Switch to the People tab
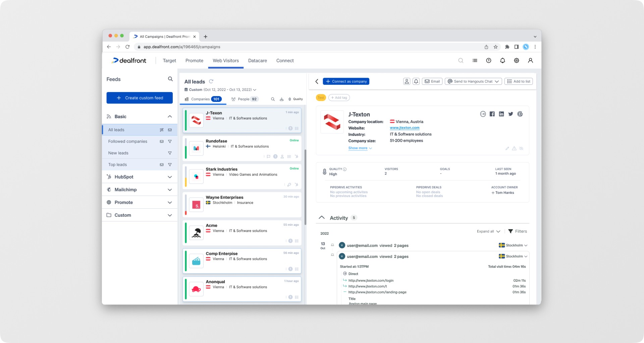 (x=245, y=99)
